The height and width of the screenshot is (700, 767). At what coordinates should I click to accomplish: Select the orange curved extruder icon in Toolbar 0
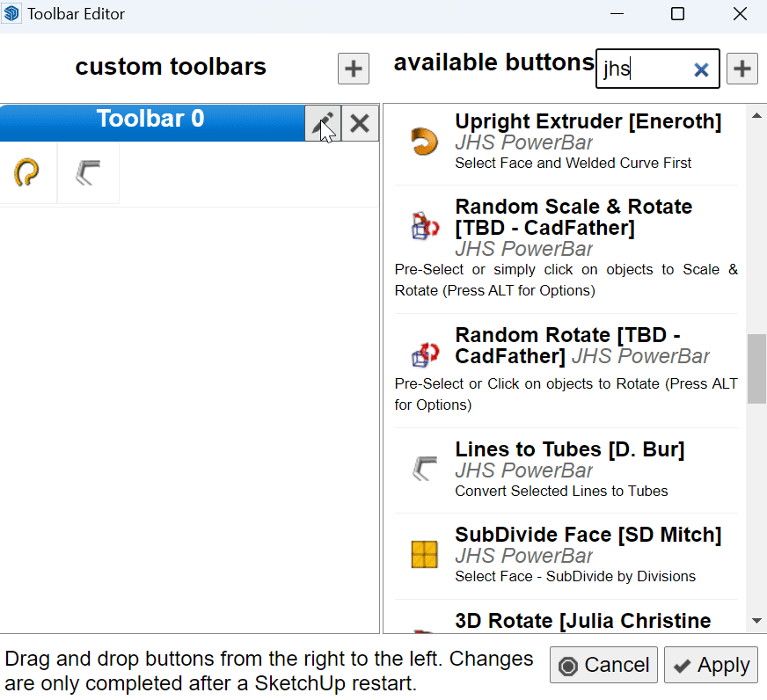[26, 172]
